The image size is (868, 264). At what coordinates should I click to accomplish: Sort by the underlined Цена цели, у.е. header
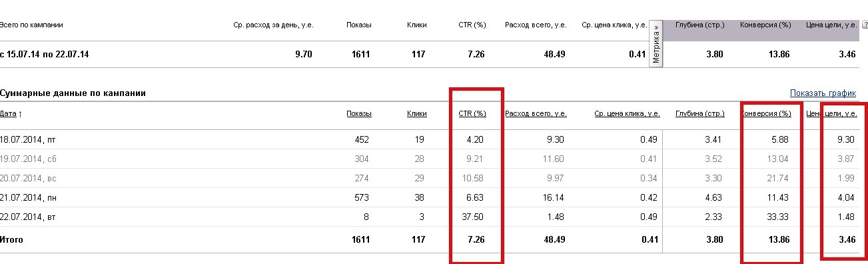tap(831, 113)
